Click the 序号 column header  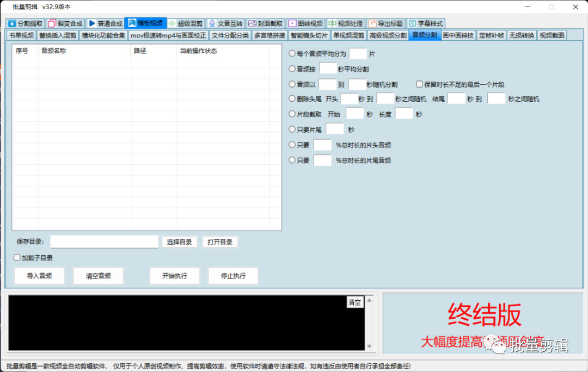pyautogui.click(x=25, y=51)
